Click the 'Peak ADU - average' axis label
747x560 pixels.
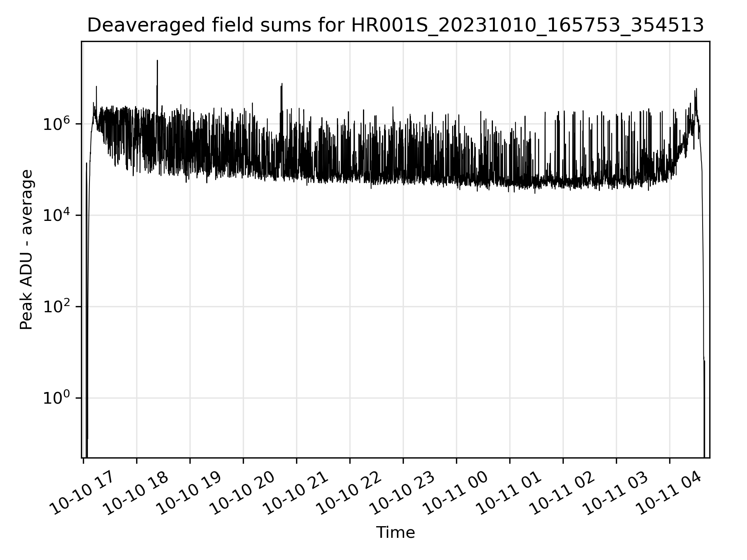pos(26,250)
